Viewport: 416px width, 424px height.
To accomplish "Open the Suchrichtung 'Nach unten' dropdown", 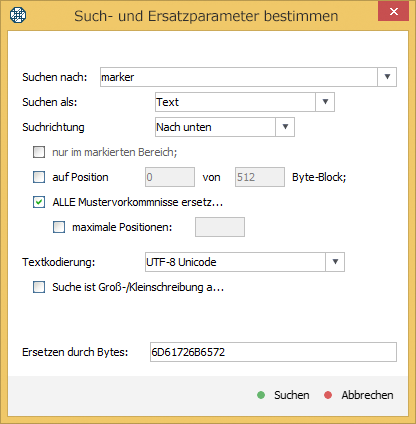I will pos(285,127).
